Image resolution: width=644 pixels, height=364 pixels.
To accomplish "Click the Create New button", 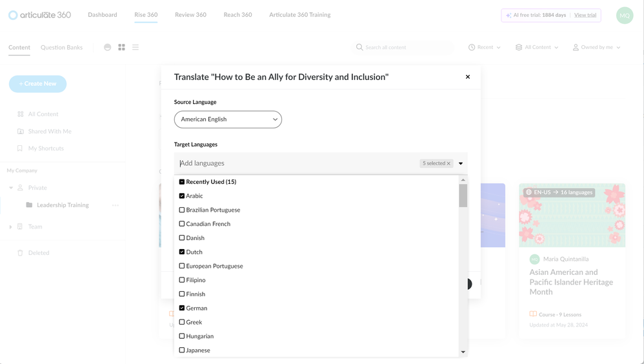I will (37, 84).
